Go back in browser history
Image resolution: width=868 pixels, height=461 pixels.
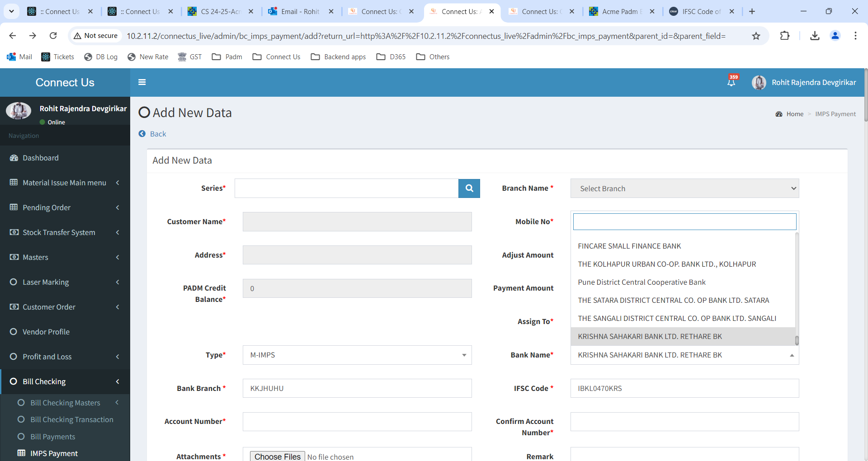click(x=13, y=36)
